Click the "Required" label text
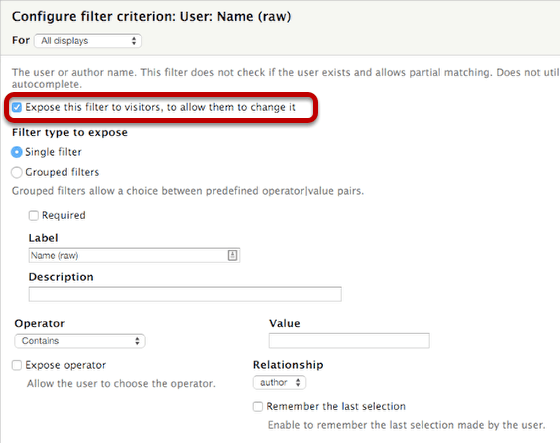 pyautogui.click(x=64, y=215)
